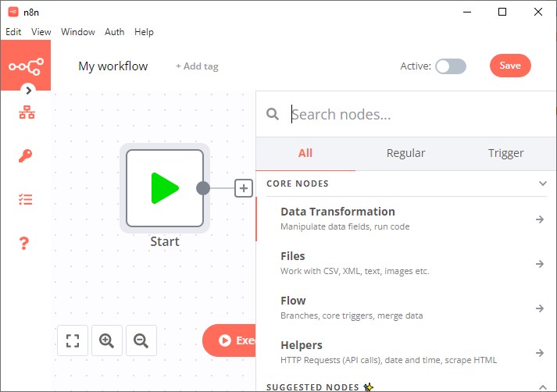
Task: Open the Window menu
Action: click(x=78, y=32)
